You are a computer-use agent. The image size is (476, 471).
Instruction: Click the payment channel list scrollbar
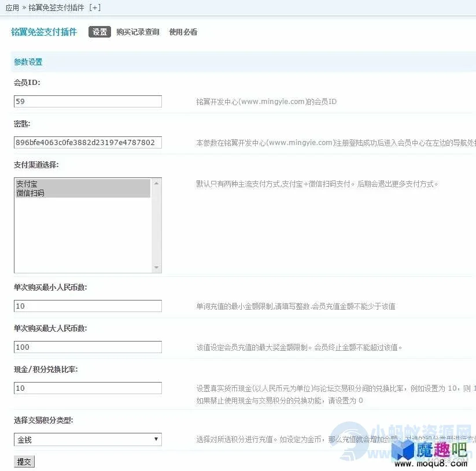coord(157,225)
